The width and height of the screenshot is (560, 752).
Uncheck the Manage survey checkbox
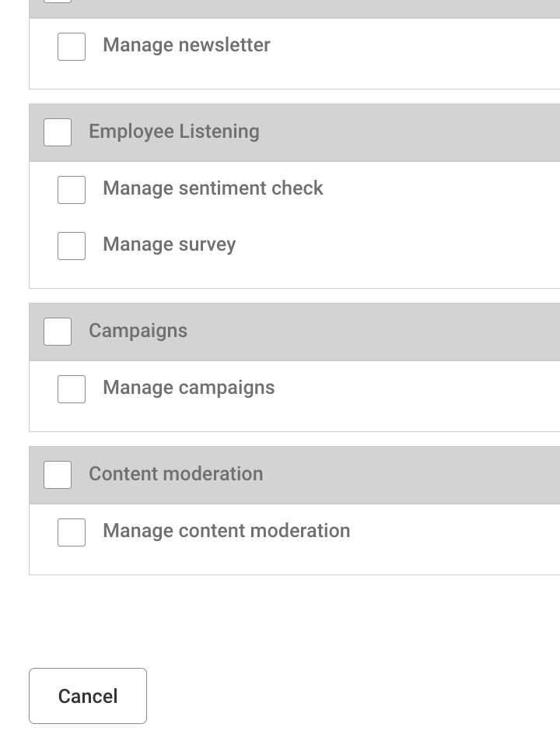[x=71, y=245]
